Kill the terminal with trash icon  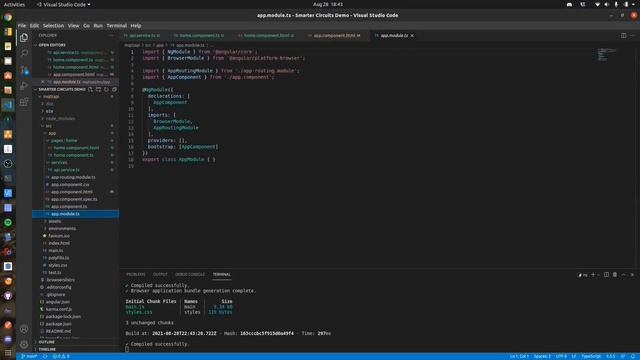click(x=615, y=275)
